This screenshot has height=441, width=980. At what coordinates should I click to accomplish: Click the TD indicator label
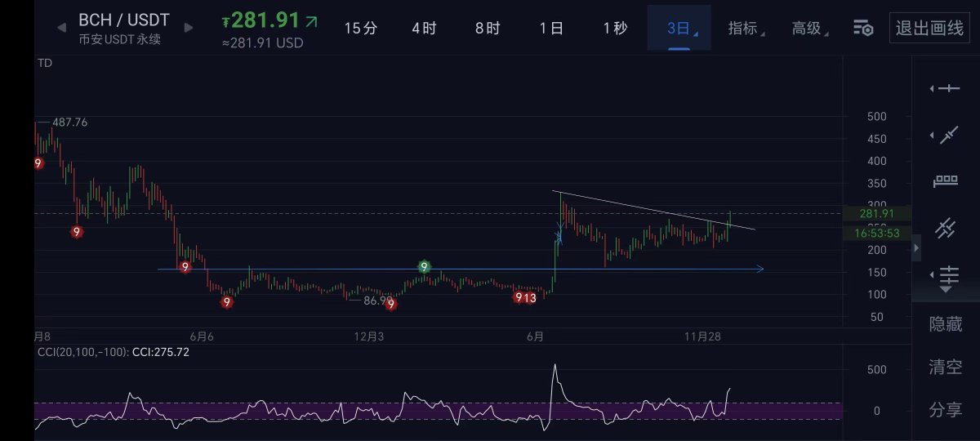point(45,63)
